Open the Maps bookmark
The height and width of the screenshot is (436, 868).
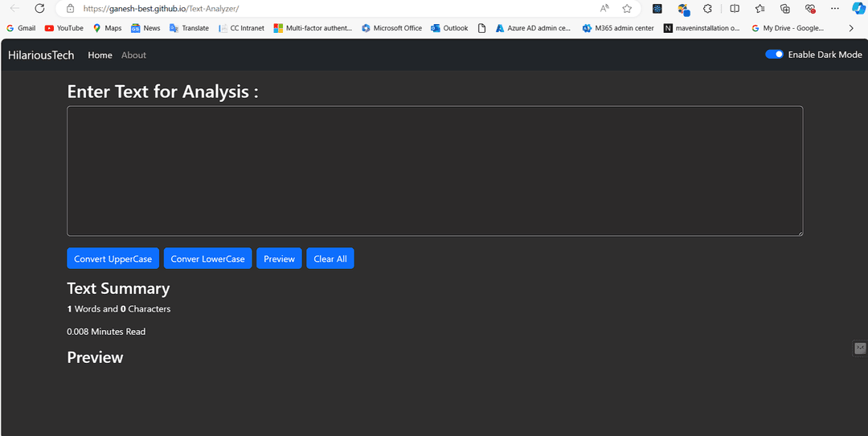pyautogui.click(x=108, y=28)
